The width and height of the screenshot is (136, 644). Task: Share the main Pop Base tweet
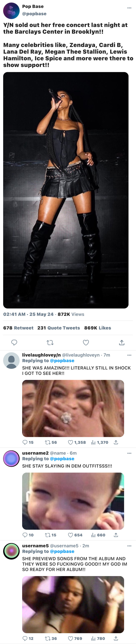[x=122, y=342]
